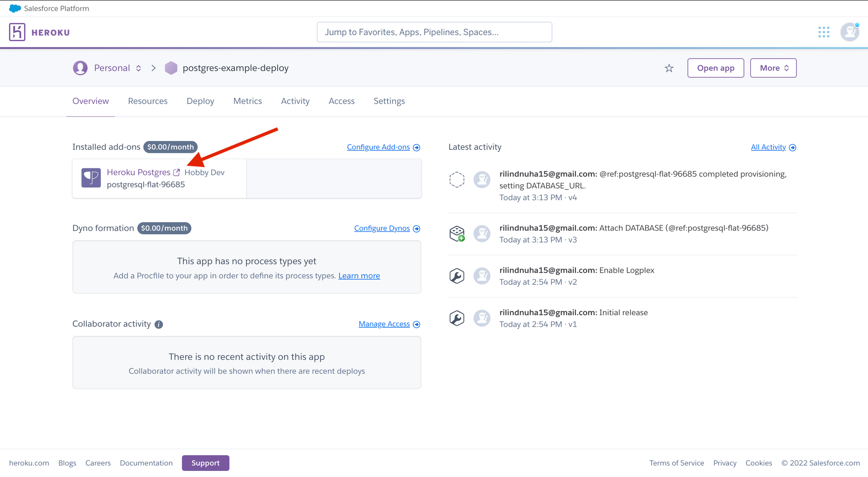Open the user account avatar menu
The width and height of the screenshot is (868, 477).
click(x=849, y=32)
